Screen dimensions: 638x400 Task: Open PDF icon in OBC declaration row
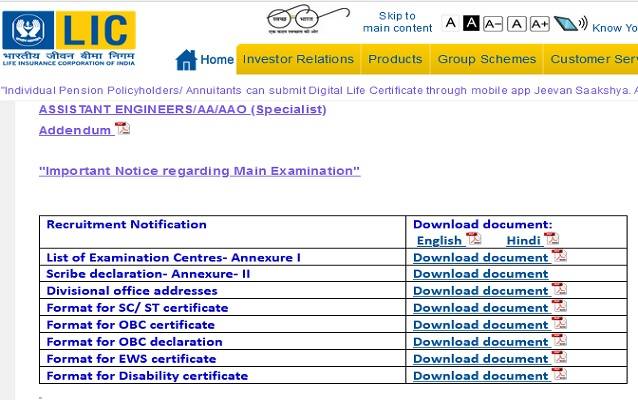(559, 340)
